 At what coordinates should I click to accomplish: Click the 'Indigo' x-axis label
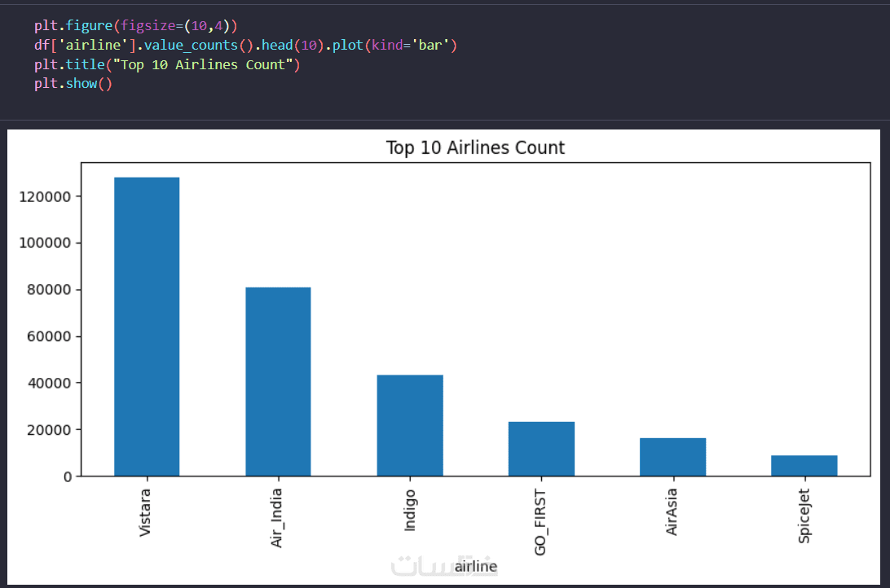click(x=410, y=510)
